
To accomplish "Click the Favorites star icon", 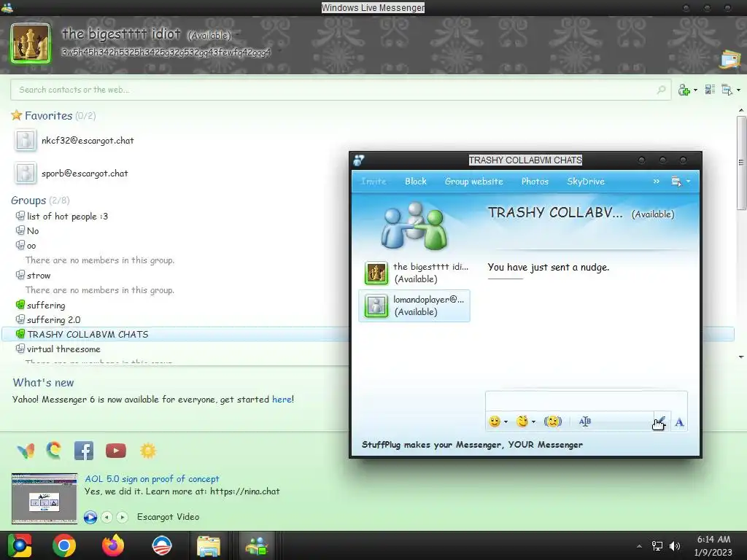I will pyautogui.click(x=17, y=114).
